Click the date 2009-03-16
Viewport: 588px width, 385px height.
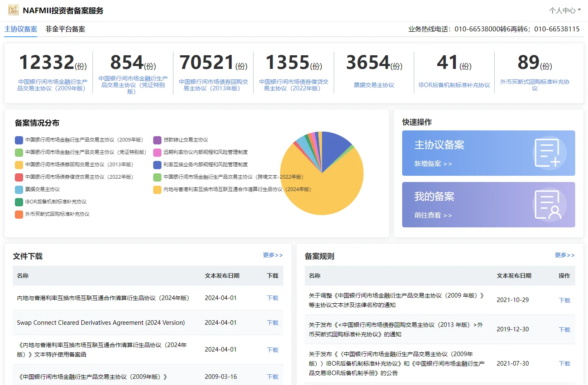(221, 377)
